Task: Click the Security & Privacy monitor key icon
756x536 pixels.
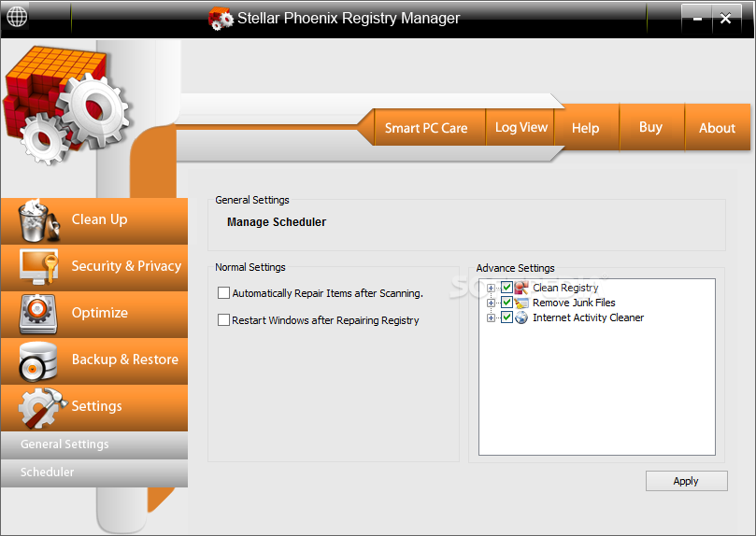Action: click(x=39, y=266)
